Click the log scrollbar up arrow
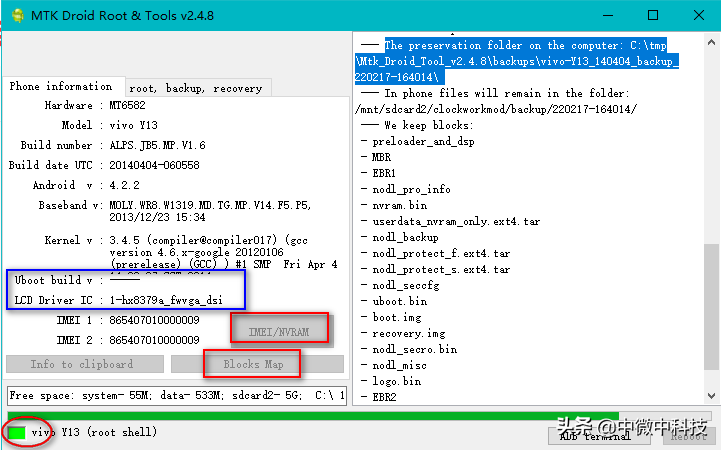The image size is (721, 450). pos(711,42)
